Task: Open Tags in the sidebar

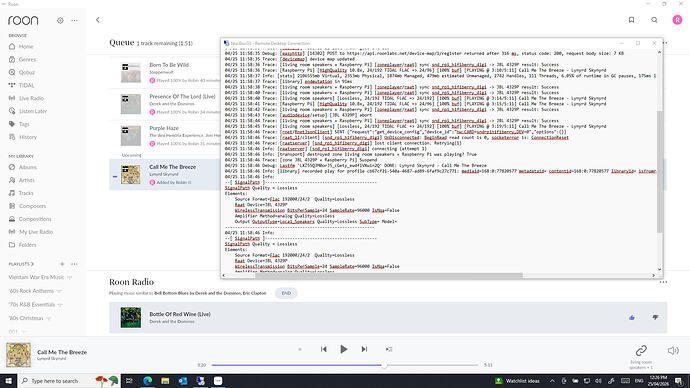Action: click(24, 124)
